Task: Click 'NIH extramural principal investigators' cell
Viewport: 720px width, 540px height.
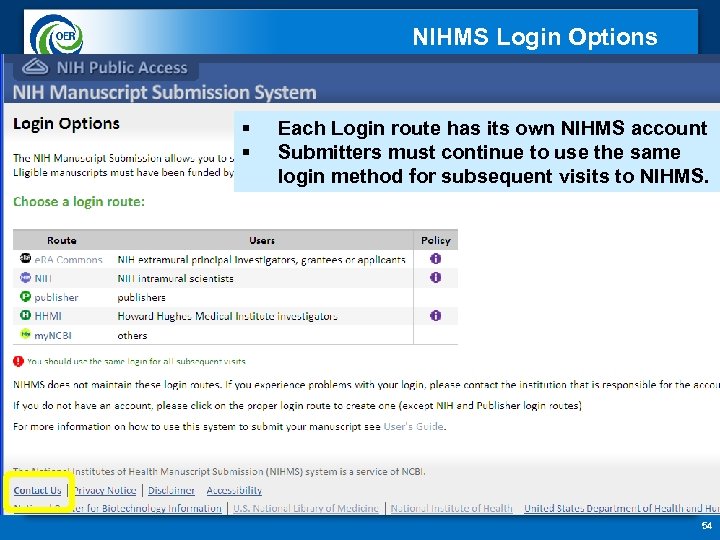Action: pos(261,259)
